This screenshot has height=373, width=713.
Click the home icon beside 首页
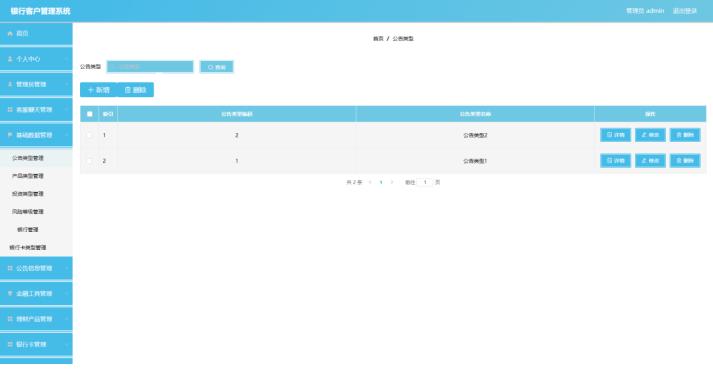(10, 34)
